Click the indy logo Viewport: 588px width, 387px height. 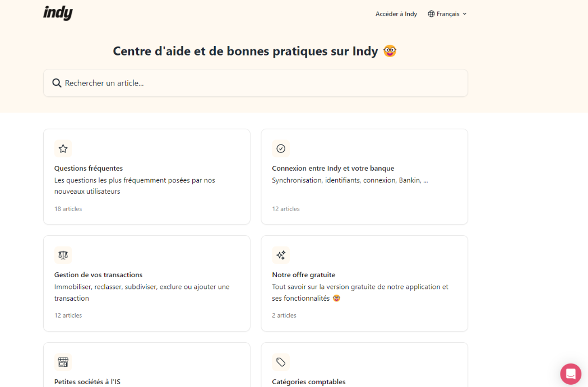point(58,13)
